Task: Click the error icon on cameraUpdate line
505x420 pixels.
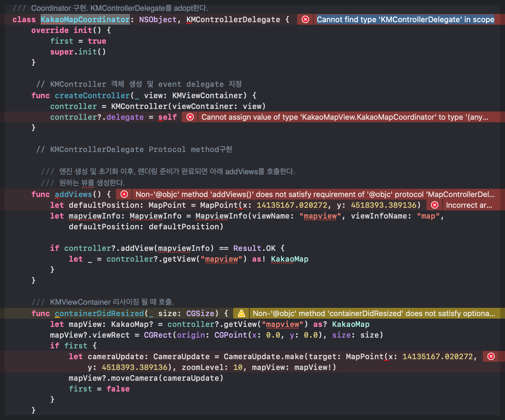Action: [491, 357]
